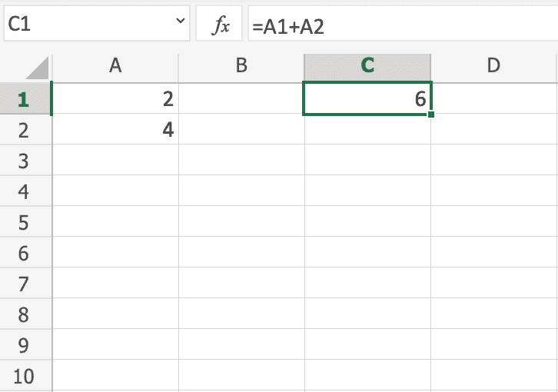Image resolution: width=558 pixels, height=392 pixels.
Task: Click cell C1 containing 6
Action: [x=367, y=99]
